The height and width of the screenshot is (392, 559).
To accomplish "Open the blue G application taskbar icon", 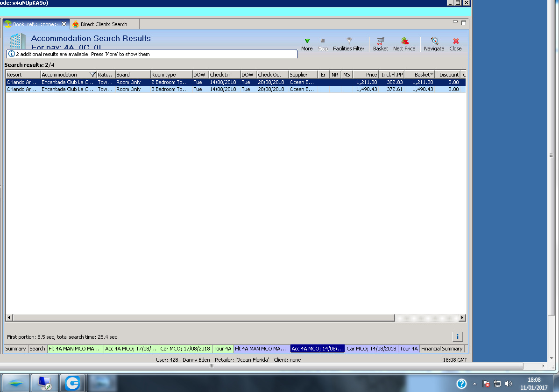I will click(x=73, y=383).
